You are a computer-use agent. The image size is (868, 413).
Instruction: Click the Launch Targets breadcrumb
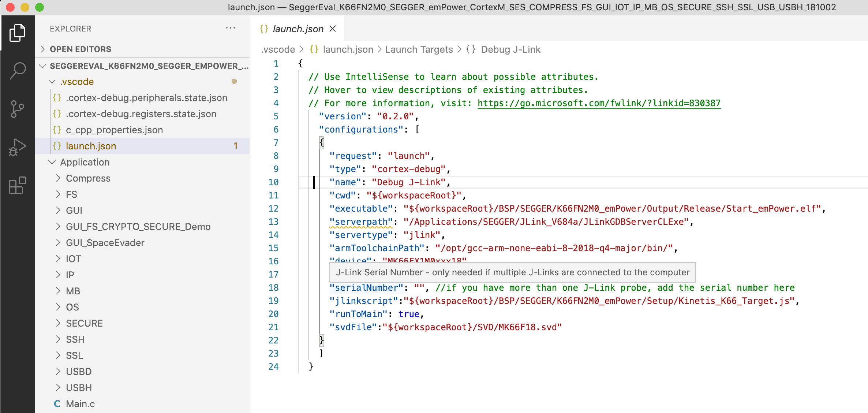419,49
